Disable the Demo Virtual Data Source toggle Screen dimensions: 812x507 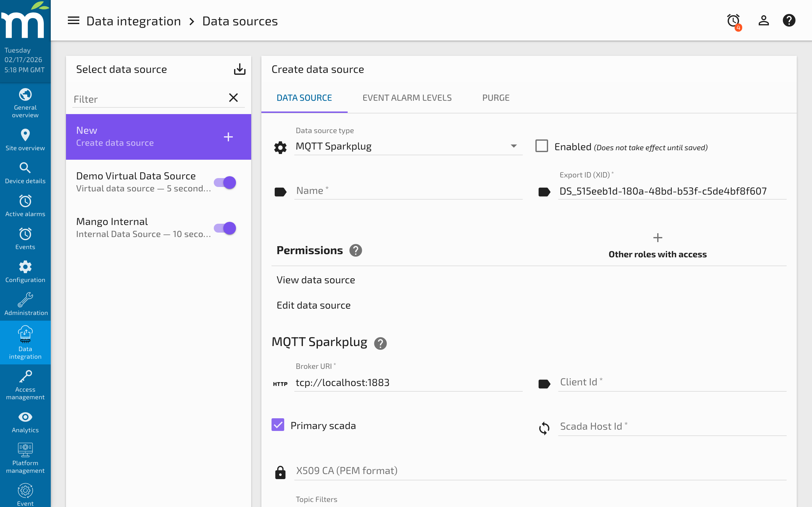point(224,182)
